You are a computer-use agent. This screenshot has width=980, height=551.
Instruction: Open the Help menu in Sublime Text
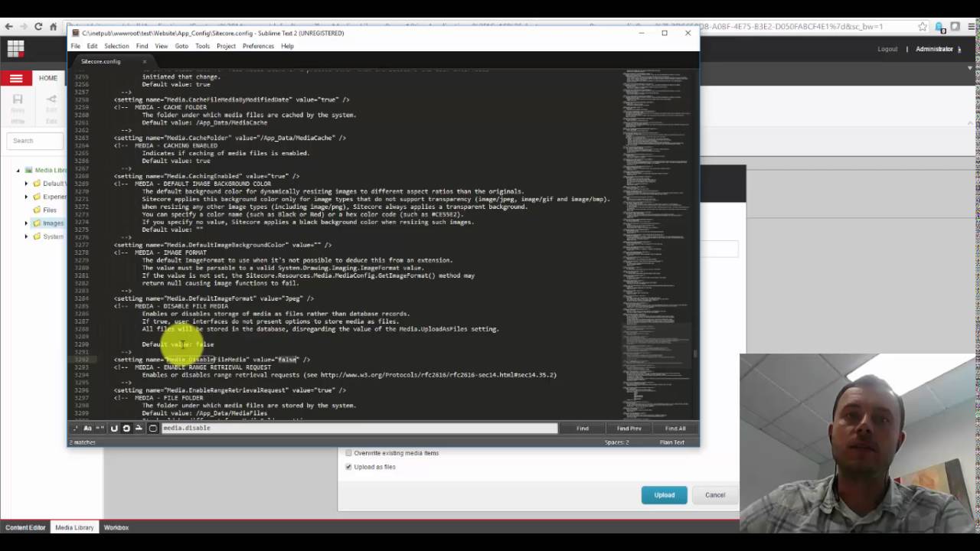click(x=287, y=46)
